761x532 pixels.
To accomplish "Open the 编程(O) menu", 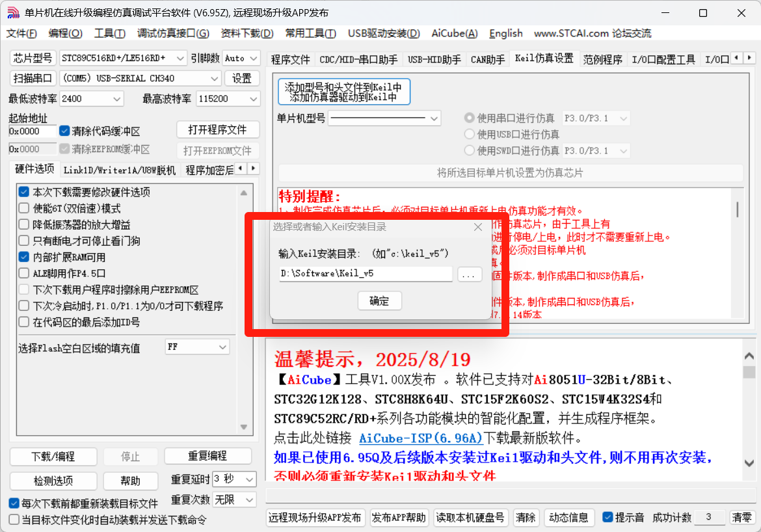I will 66,33.
